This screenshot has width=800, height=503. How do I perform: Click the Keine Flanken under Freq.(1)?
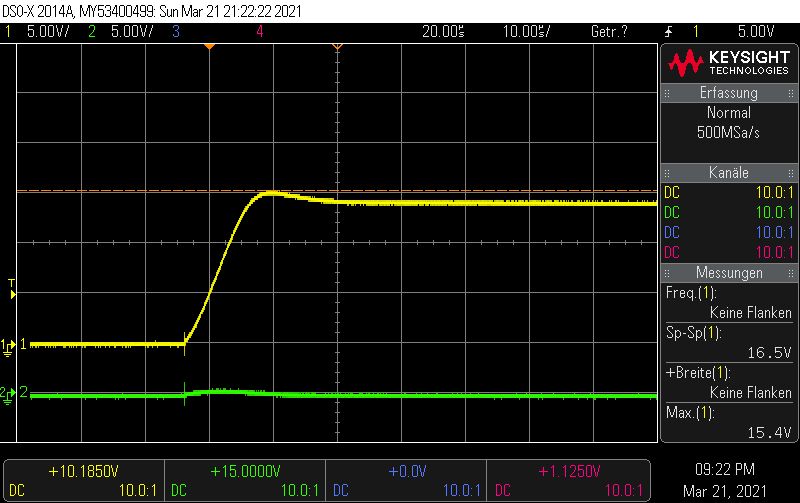(x=751, y=313)
